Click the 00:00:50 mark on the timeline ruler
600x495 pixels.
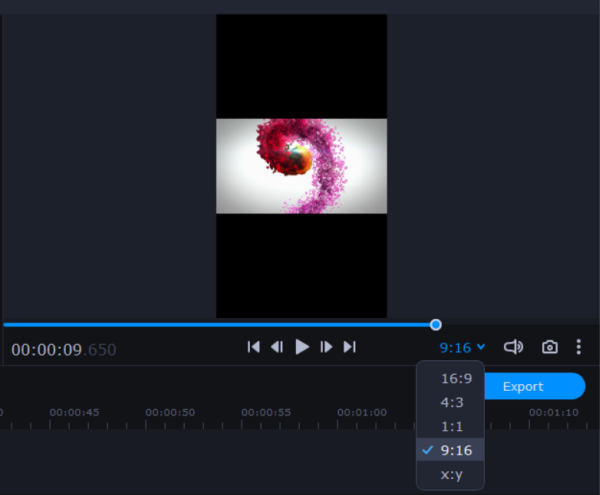[170, 412]
